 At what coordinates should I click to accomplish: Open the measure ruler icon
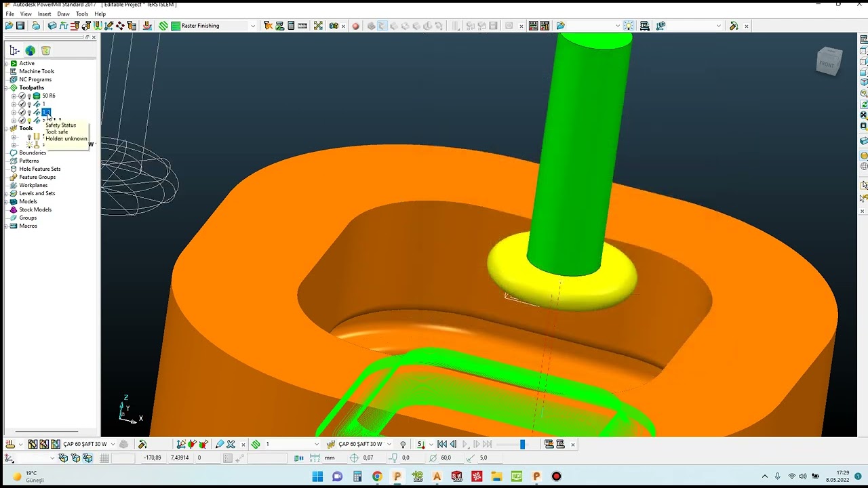302,26
